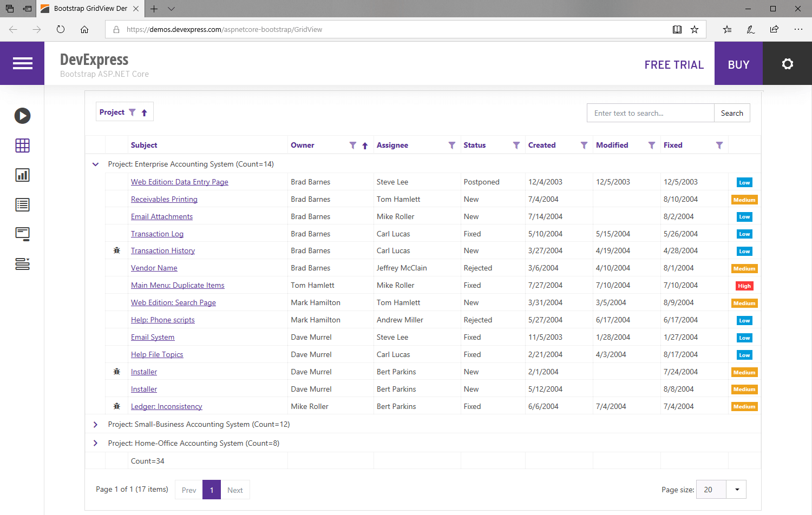Collapse the Enterprise Accounting System group
The height and width of the screenshot is (515, 812).
(x=96, y=164)
